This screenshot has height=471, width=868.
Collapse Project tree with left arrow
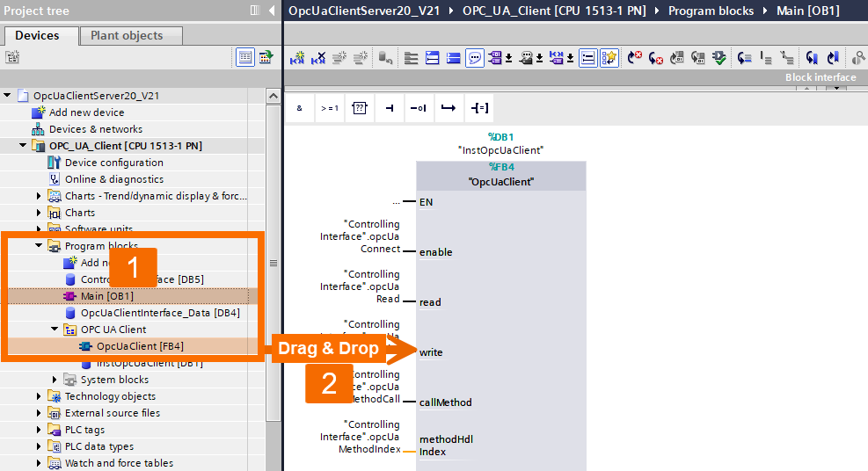pyautogui.click(x=271, y=11)
